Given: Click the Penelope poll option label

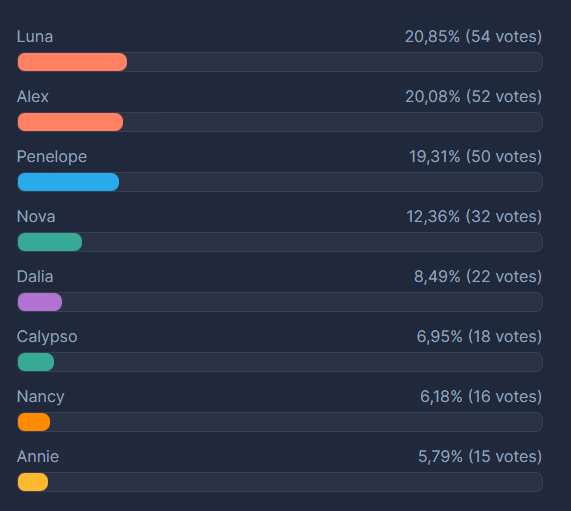Looking at the screenshot, I should point(52,157).
